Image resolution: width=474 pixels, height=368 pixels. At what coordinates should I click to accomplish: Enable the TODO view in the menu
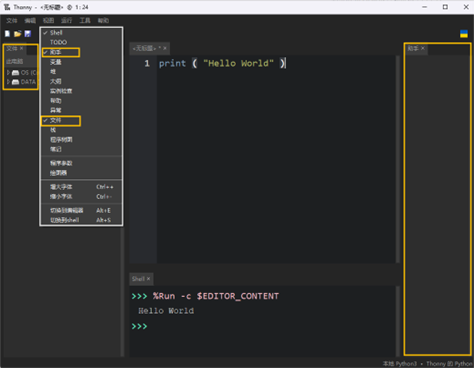coord(81,42)
